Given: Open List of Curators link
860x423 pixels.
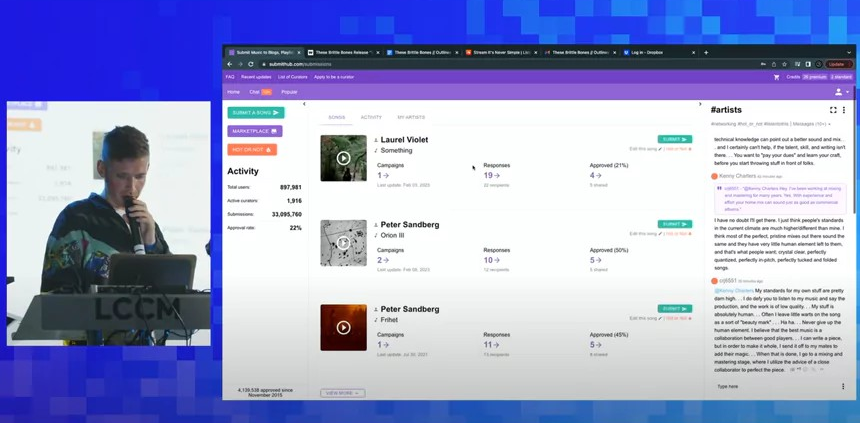Looking at the screenshot, I should [293, 77].
